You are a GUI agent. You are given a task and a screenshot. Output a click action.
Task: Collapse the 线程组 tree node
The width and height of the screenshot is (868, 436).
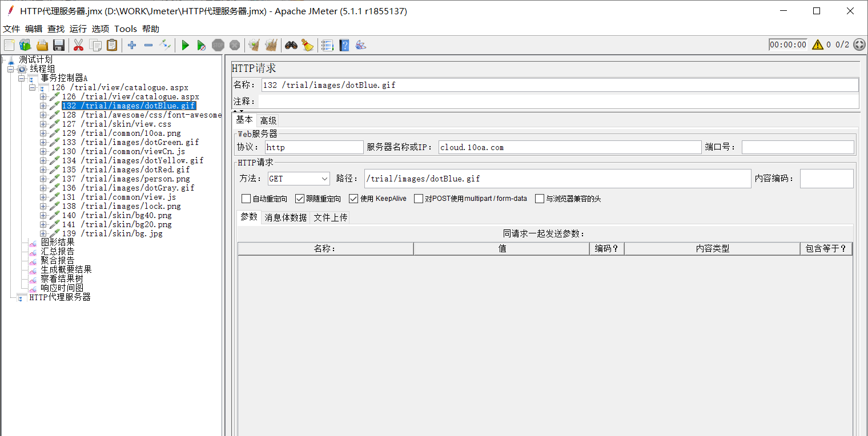point(10,69)
